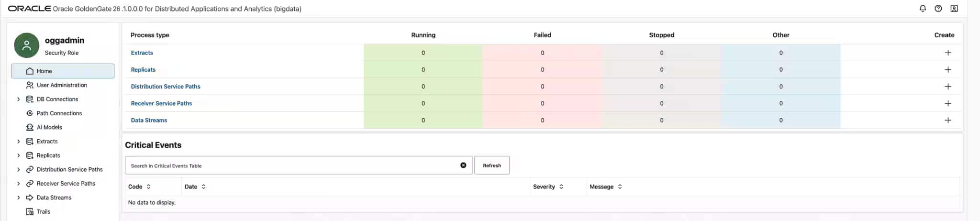Click Other count for Receiver Service Paths

[780, 103]
